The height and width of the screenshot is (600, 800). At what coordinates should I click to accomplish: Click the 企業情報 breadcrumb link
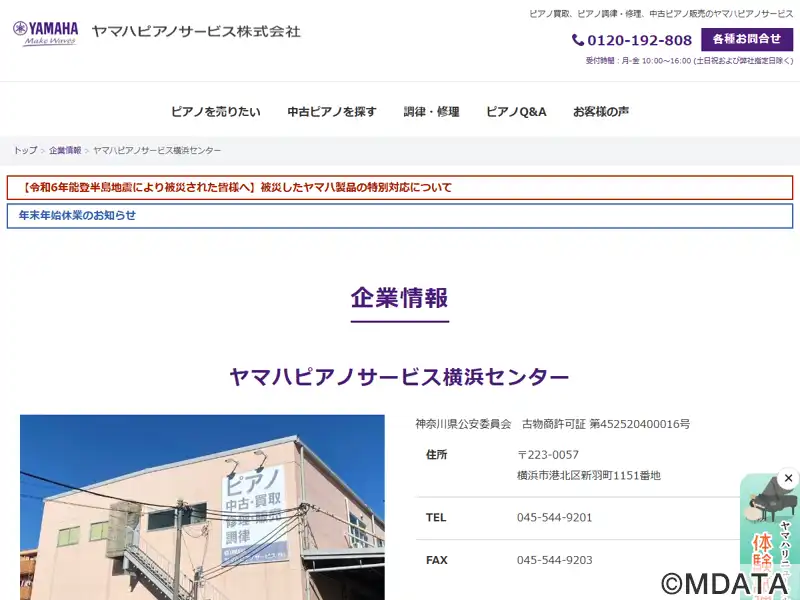(65, 150)
